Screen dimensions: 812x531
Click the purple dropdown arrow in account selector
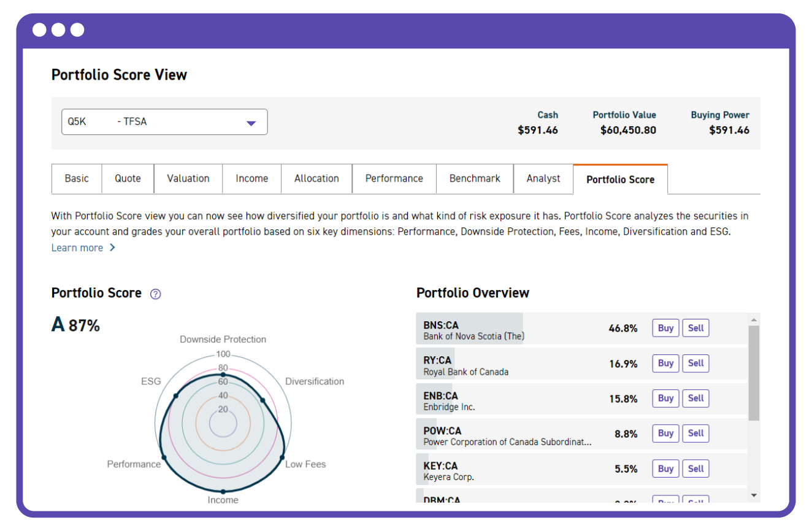251,122
